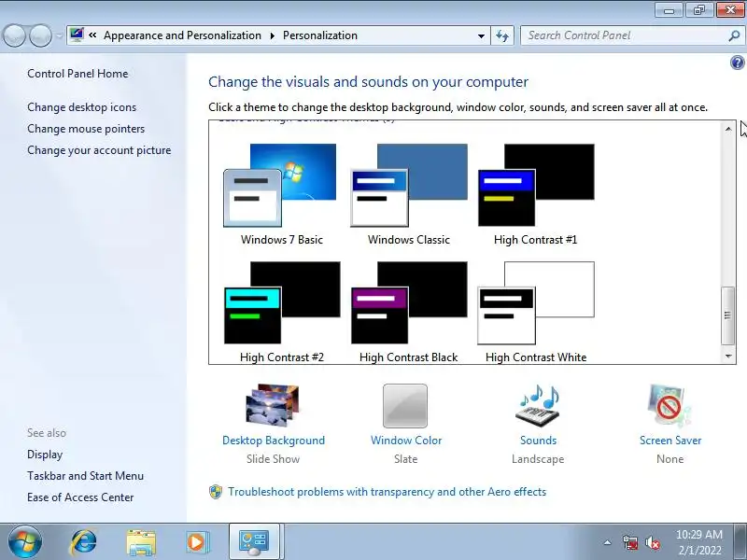Click the shield icon beside Troubleshoot link
This screenshot has height=560, width=747.
pos(216,492)
